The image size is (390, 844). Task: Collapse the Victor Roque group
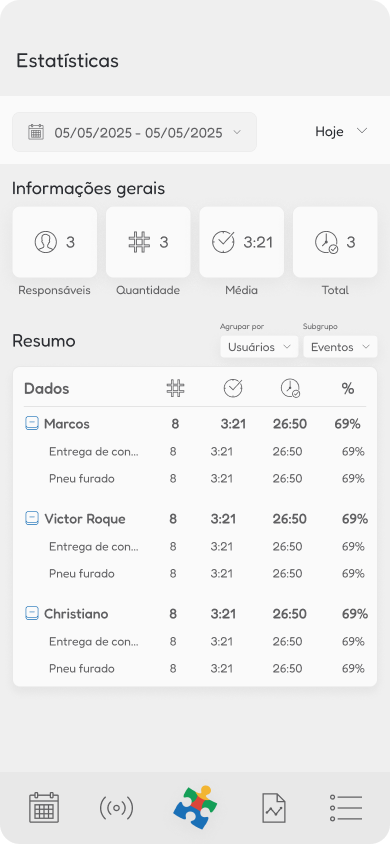(32, 518)
